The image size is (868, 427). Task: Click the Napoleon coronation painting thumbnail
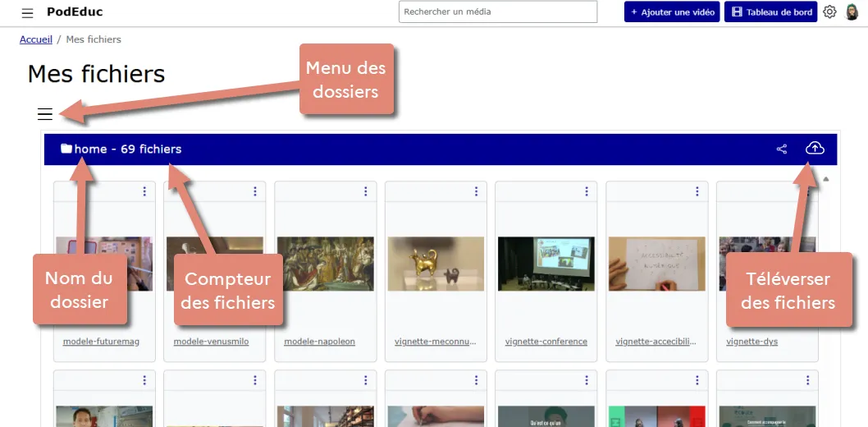(326, 264)
